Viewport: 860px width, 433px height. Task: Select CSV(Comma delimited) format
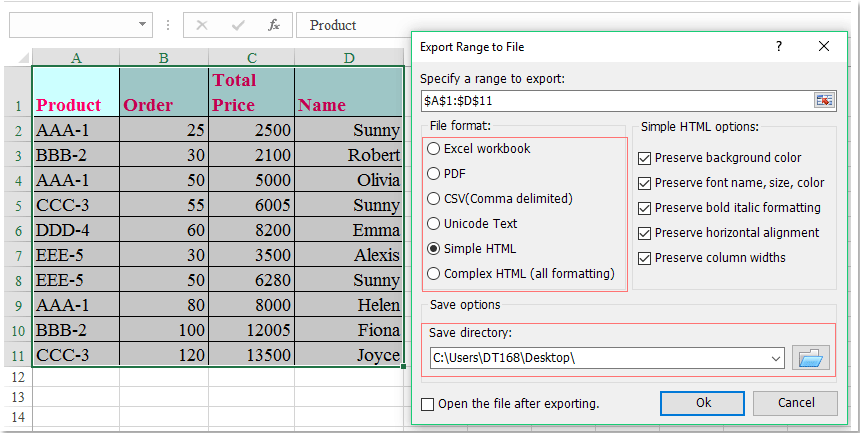pyautogui.click(x=433, y=199)
